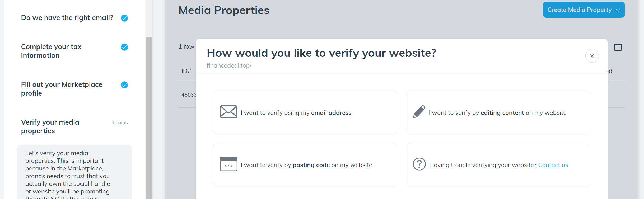Click checkmark beside Marketplace profile step
Viewport: 644px width, 199px height.
click(124, 85)
